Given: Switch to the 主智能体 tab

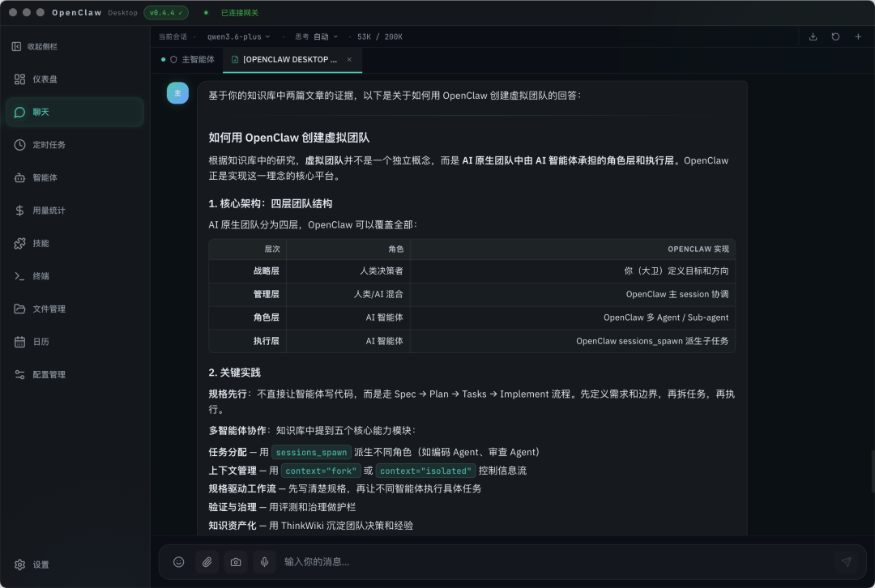Looking at the screenshot, I should (x=188, y=60).
